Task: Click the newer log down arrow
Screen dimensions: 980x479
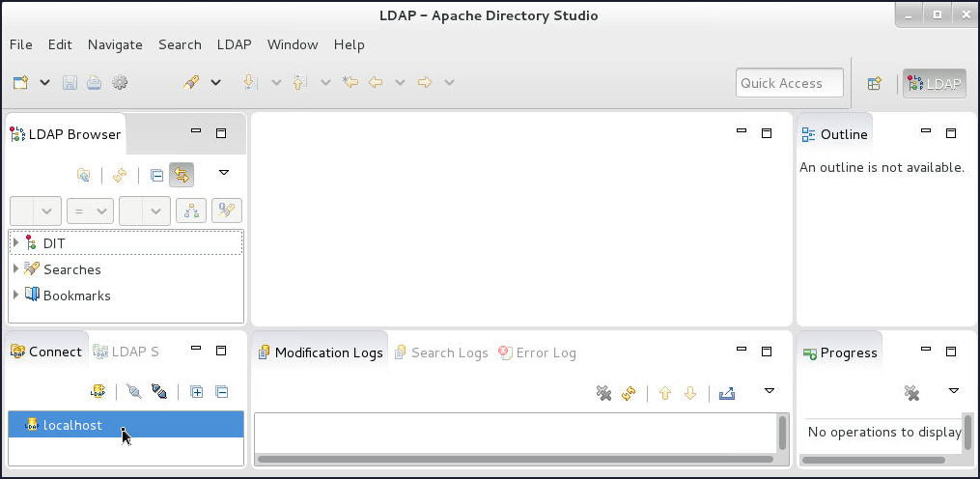Action: coord(690,393)
